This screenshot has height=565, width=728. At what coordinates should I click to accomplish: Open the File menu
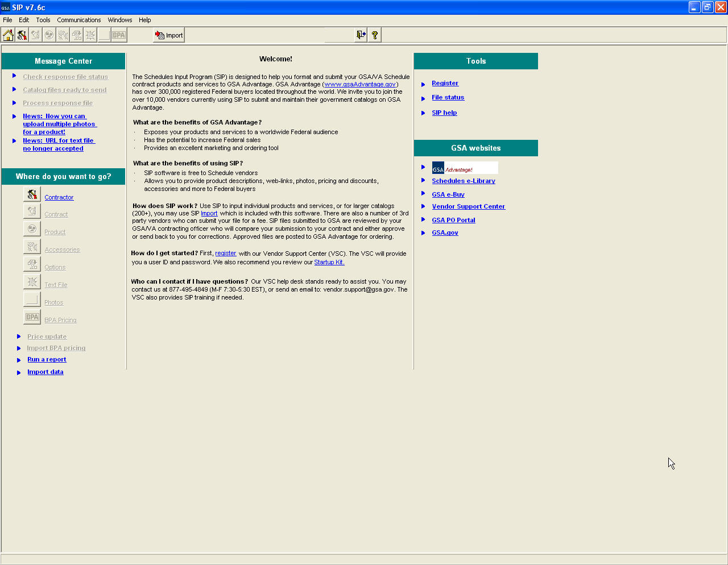(x=7, y=20)
